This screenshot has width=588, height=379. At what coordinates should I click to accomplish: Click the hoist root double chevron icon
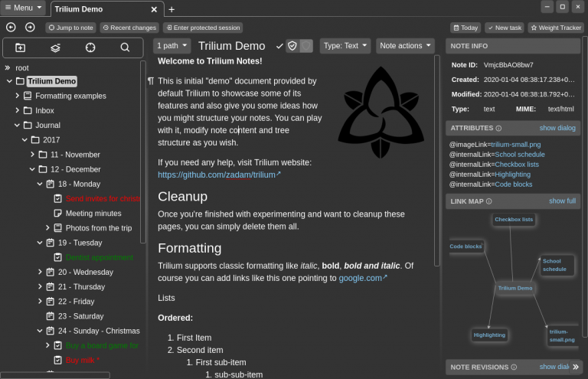click(x=8, y=68)
